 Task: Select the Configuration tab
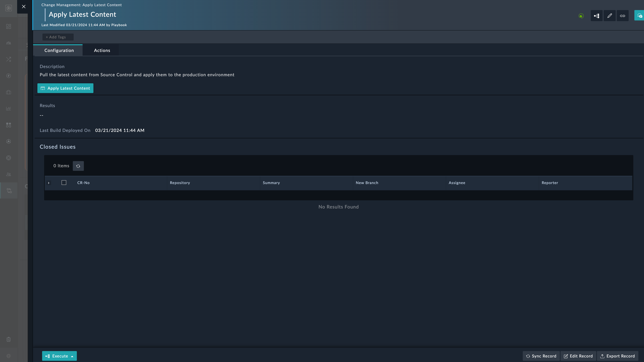(59, 50)
